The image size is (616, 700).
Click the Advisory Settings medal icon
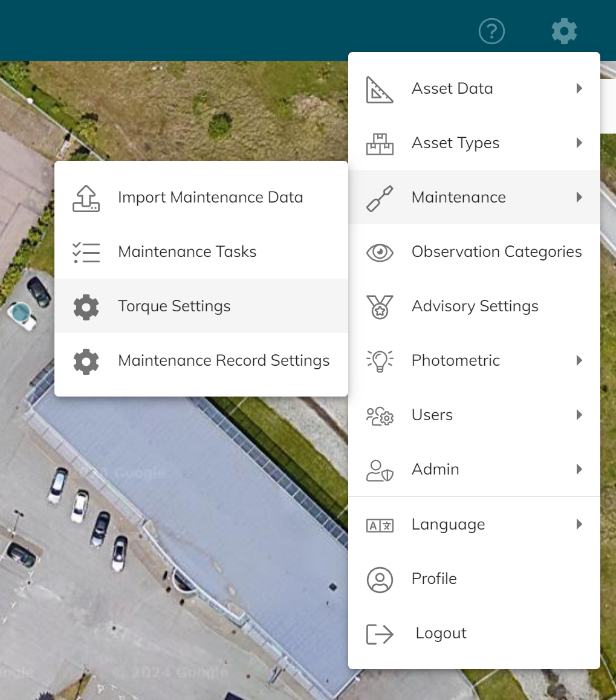[380, 306]
